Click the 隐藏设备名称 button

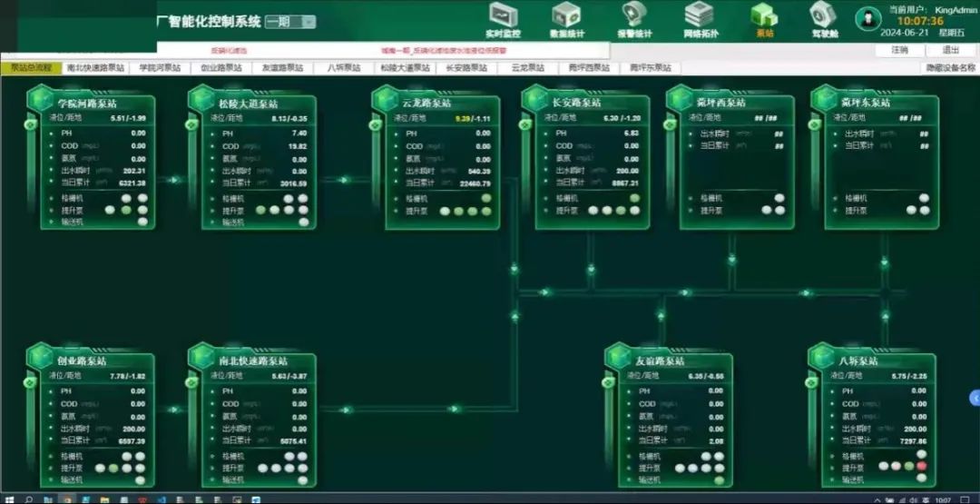point(951,68)
